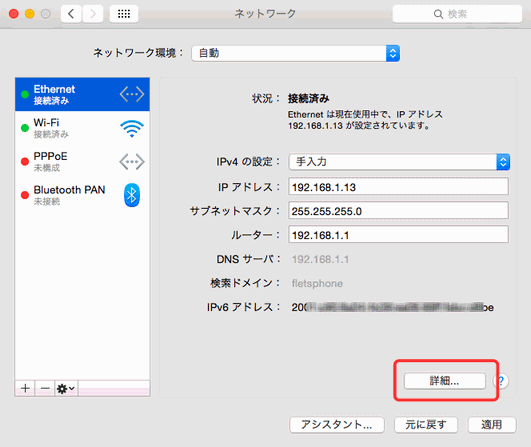Click the DNS サーバ value 192.168.1.1
The height and width of the screenshot is (447, 531).
tap(320, 259)
